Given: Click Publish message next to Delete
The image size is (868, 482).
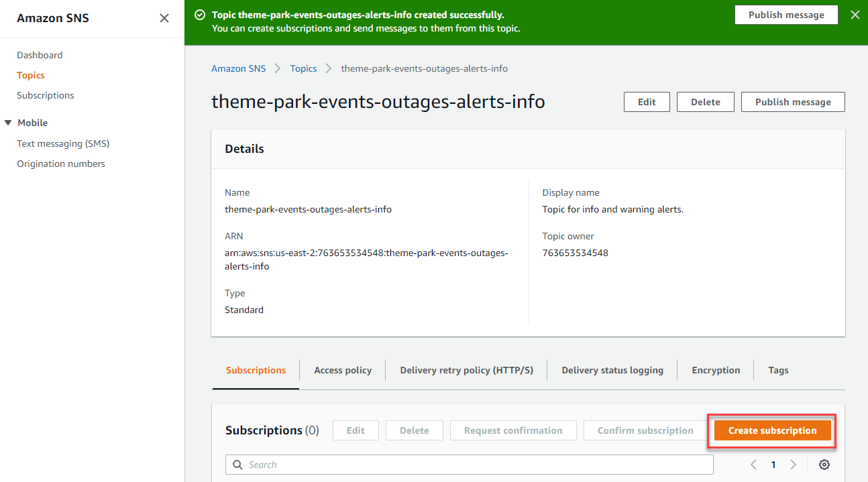Looking at the screenshot, I should 793,102.
